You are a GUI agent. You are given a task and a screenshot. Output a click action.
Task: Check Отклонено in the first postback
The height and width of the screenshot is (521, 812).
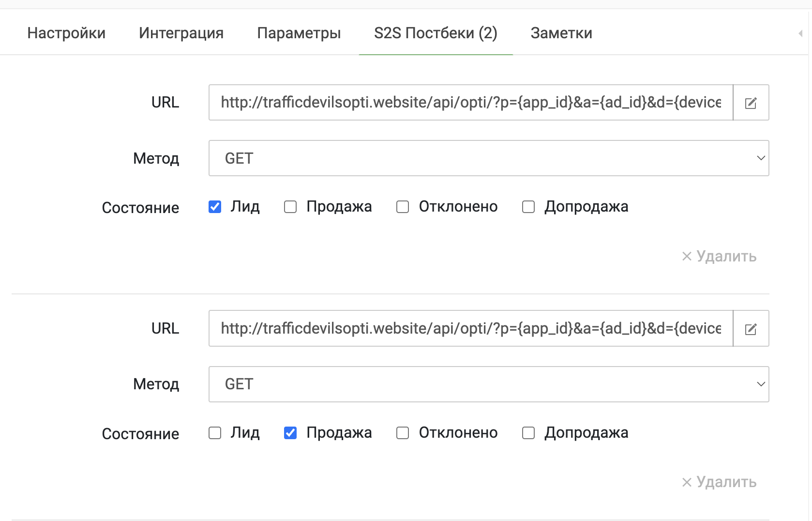403,207
